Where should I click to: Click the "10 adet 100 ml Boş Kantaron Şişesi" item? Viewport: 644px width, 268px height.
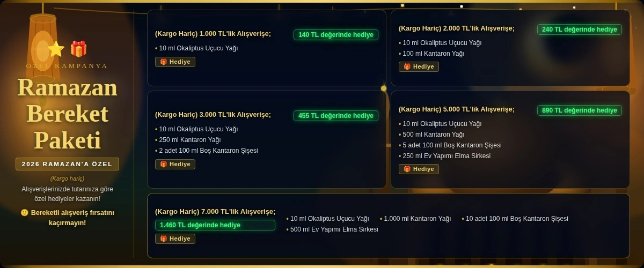tap(516, 219)
